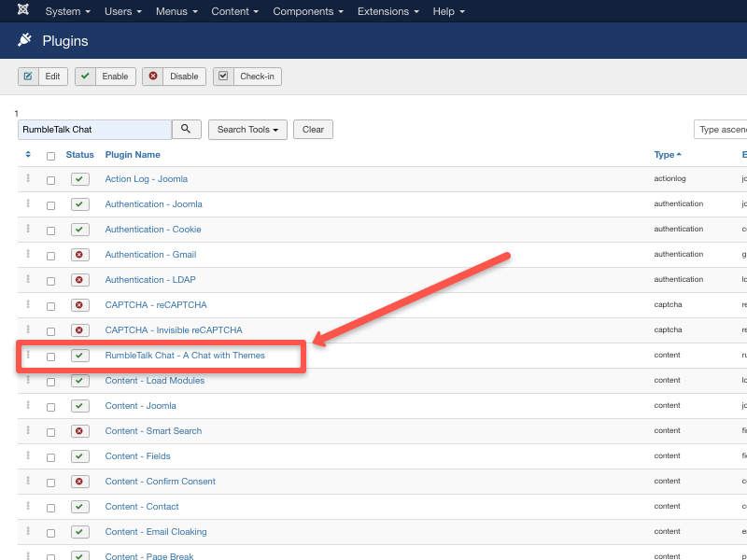The width and height of the screenshot is (747, 560).
Task: Select checkbox for RumbleTalk Chat plugin
Action: (x=51, y=357)
